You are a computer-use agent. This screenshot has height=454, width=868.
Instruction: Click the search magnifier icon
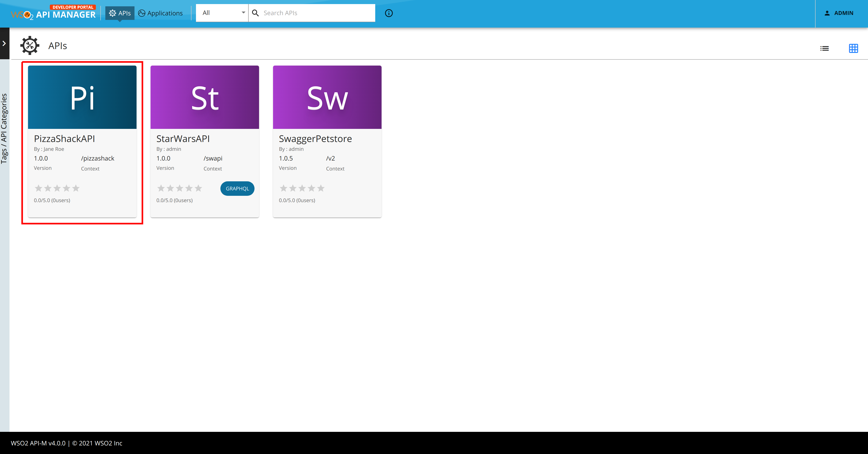click(255, 13)
